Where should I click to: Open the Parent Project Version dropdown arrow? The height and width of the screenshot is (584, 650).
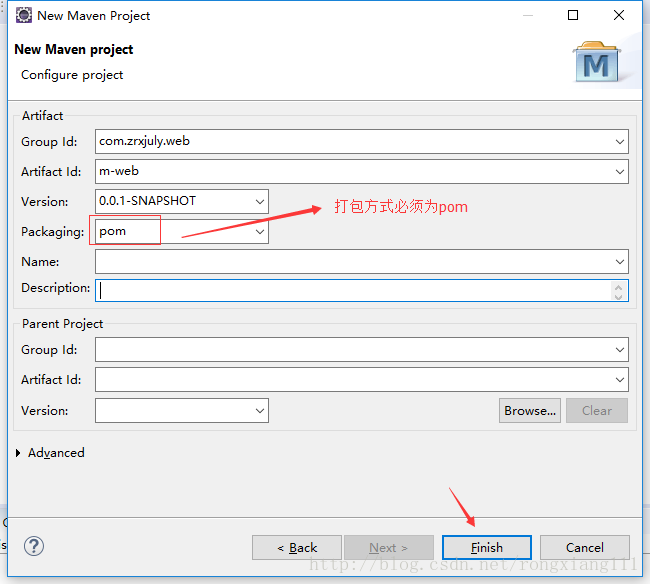tap(260, 411)
